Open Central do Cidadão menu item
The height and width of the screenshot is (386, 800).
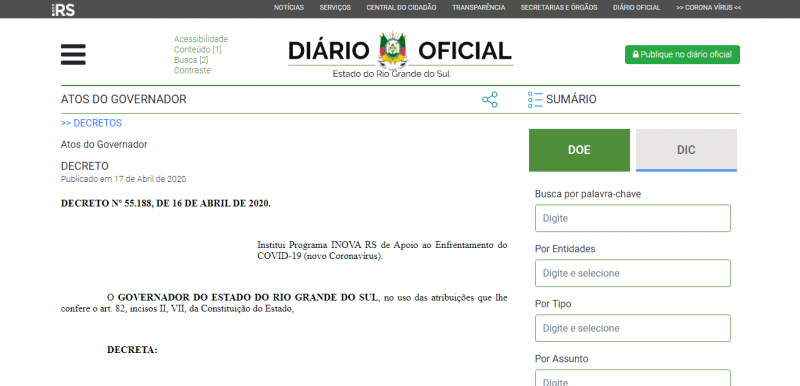click(x=401, y=8)
